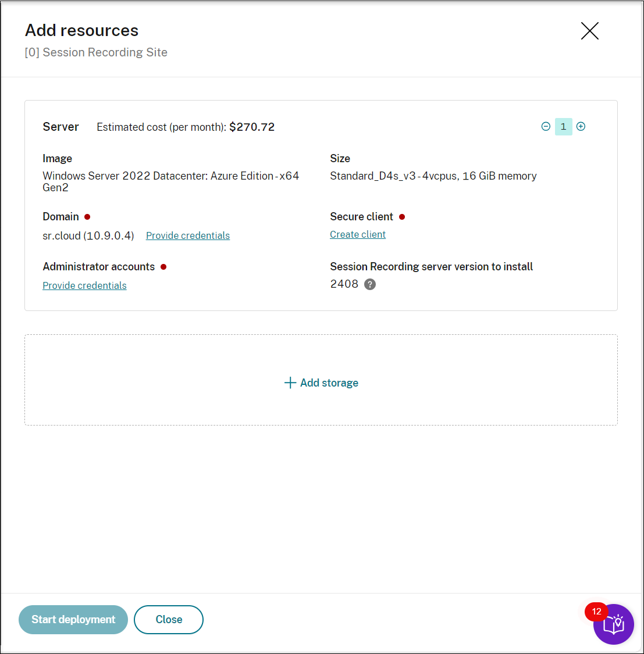The width and height of the screenshot is (644, 654).
Task: Open the purple resource center icon
Action: [614, 625]
